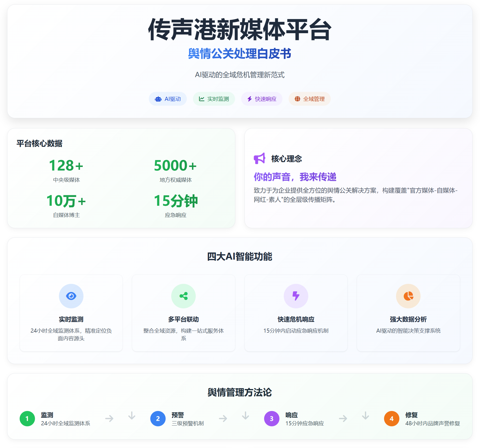Select the AI驱动 tag pill

[168, 99]
